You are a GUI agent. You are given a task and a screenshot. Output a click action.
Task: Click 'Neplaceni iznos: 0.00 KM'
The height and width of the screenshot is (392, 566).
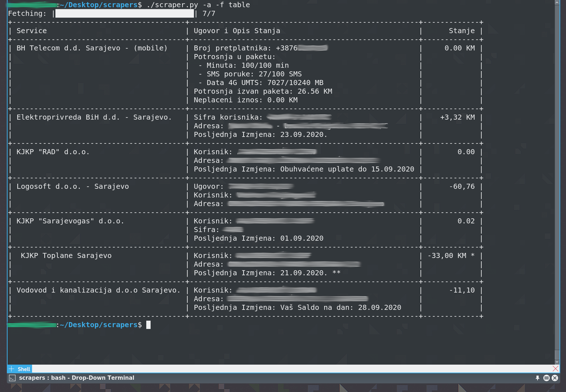pos(246,100)
